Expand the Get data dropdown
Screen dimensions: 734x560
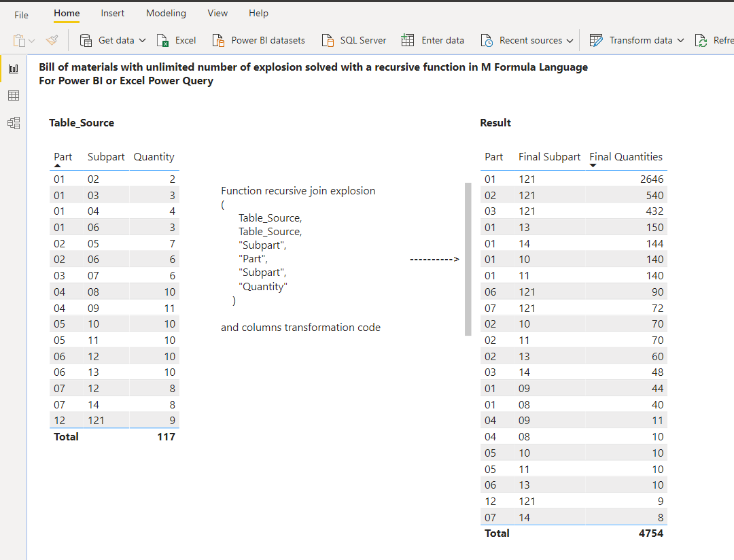pos(142,41)
